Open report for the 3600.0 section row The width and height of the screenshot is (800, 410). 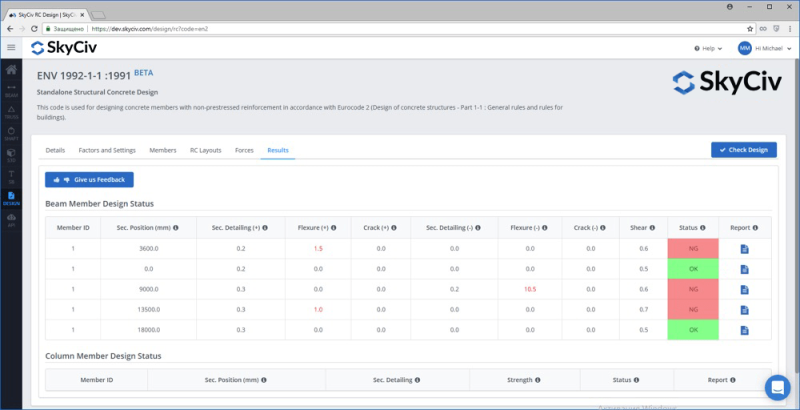point(744,248)
